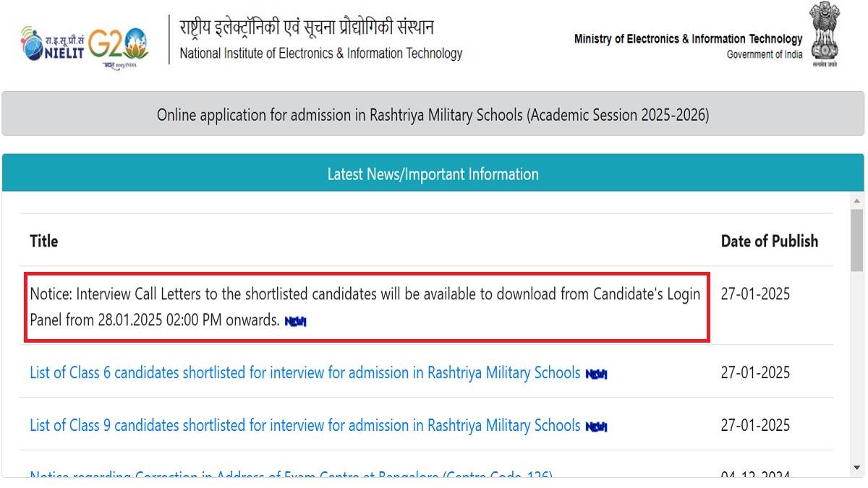868x488 pixels.
Task: Click the scrollbar up arrow
Action: [x=857, y=201]
